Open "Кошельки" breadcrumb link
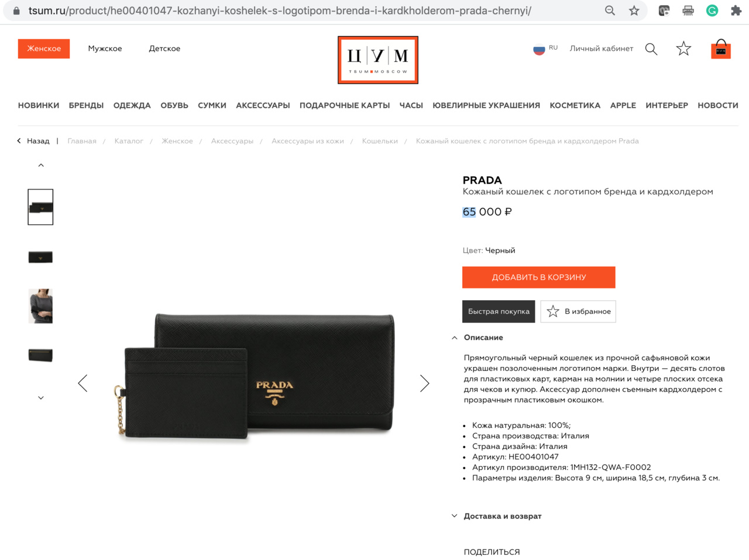This screenshot has width=749, height=560. [x=380, y=141]
